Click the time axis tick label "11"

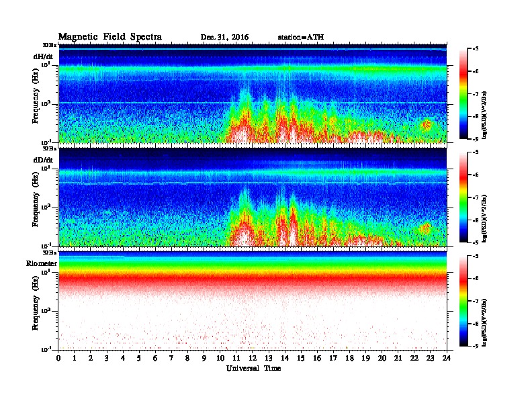coord(236,358)
